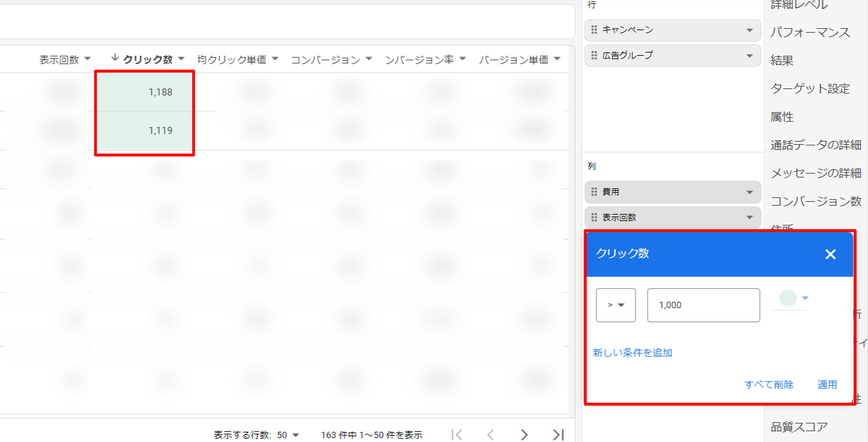Go to the first page of results
The image size is (868, 442).
coord(456,435)
